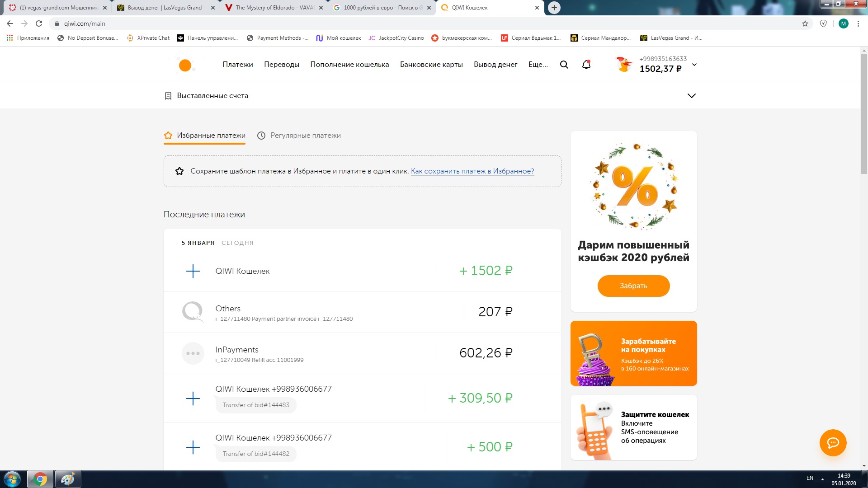Viewport: 868px width, 488px height.
Task: Click the star icon in favorites hint
Action: (x=179, y=171)
